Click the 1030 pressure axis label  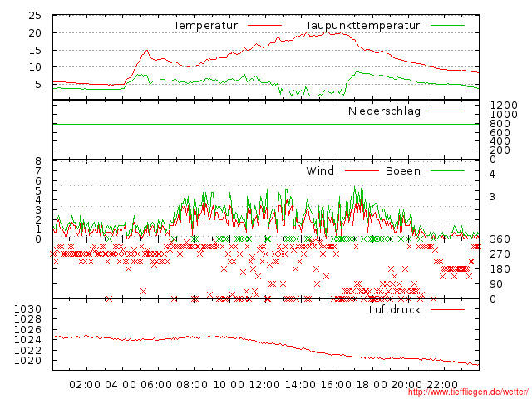(27, 309)
